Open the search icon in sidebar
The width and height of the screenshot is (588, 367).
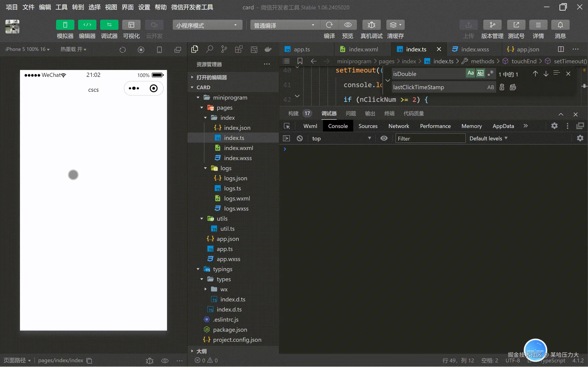pyautogui.click(x=209, y=49)
